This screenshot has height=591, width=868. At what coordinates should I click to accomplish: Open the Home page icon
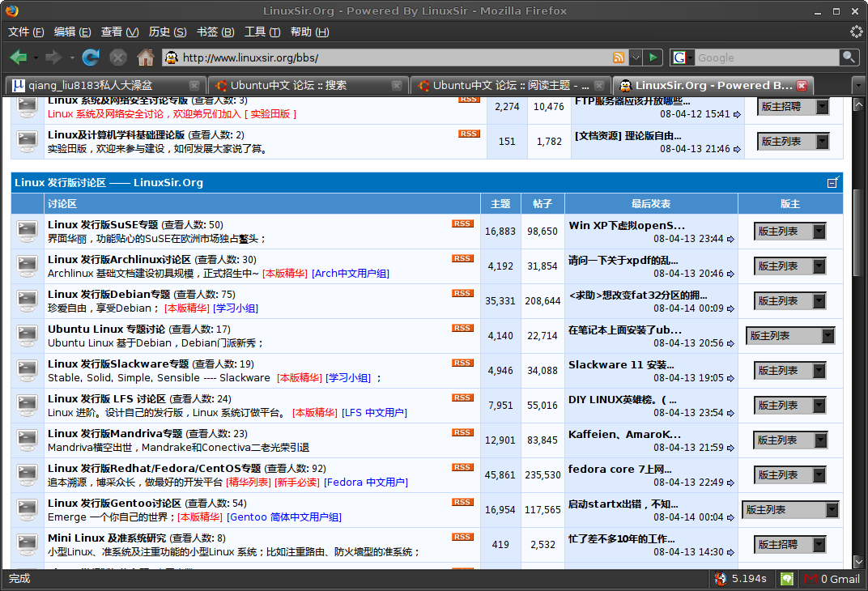[146, 57]
